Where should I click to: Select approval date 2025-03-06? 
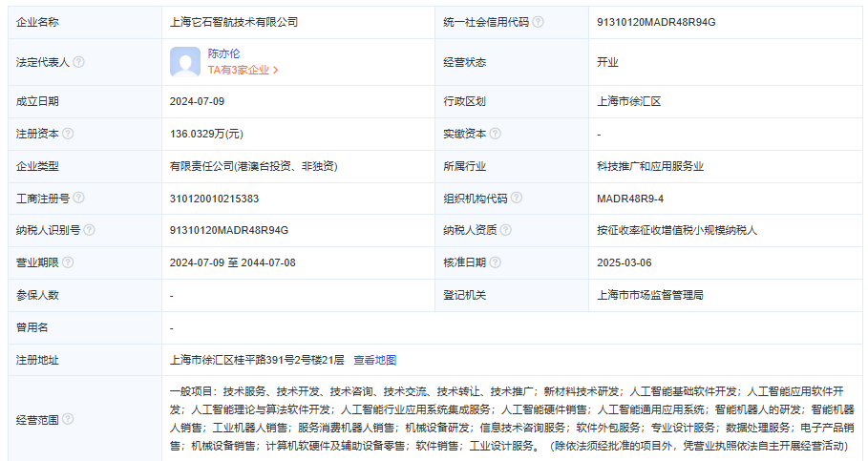(x=624, y=262)
